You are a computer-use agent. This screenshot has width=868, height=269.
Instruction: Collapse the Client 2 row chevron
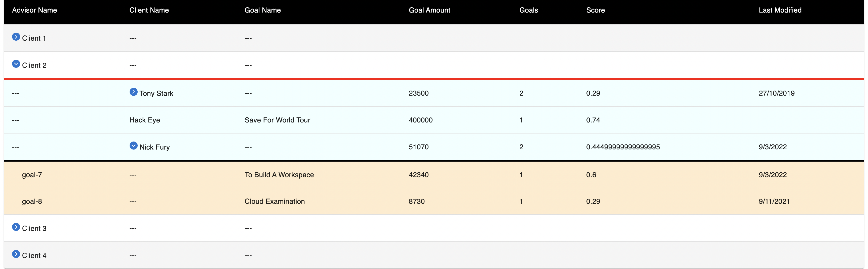click(x=16, y=64)
